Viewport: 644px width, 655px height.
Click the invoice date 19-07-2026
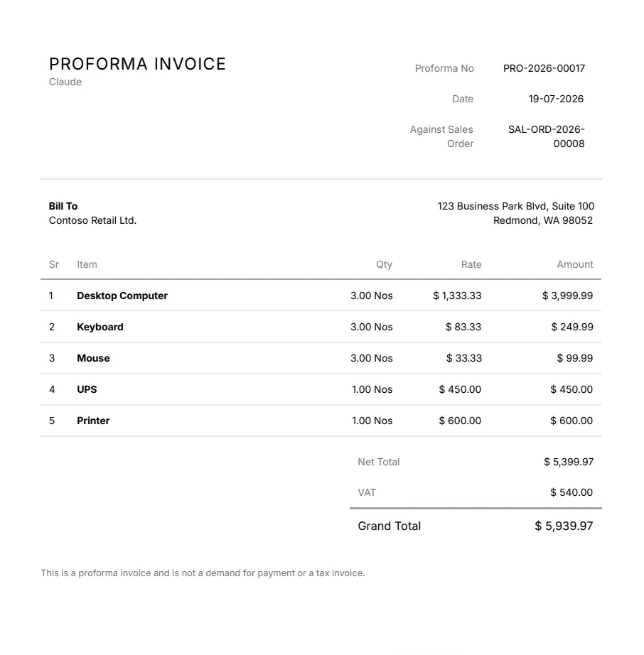tap(556, 99)
